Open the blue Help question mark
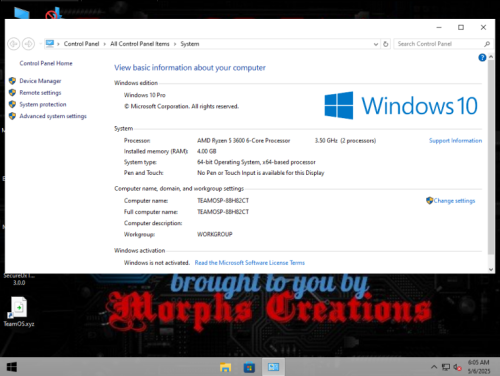 point(482,58)
